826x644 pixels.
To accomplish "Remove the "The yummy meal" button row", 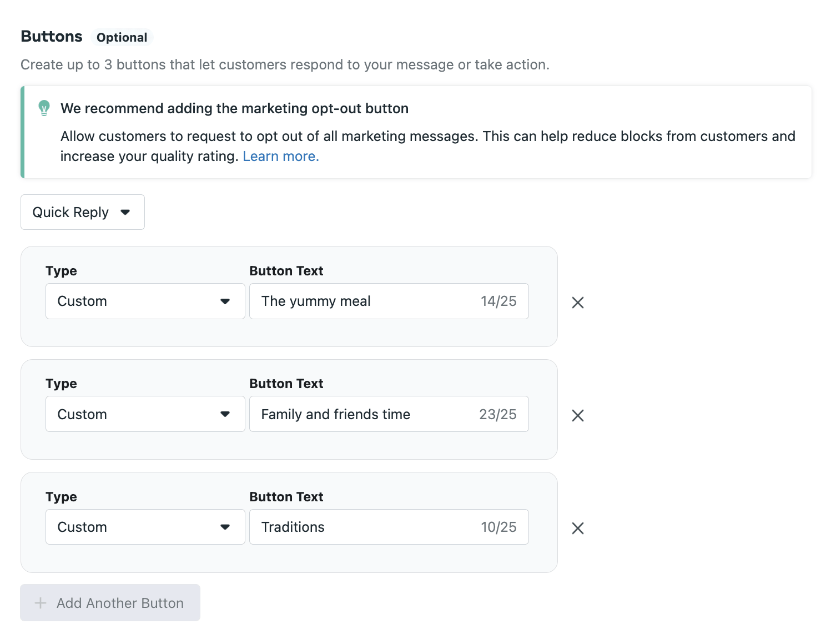I will [x=577, y=303].
